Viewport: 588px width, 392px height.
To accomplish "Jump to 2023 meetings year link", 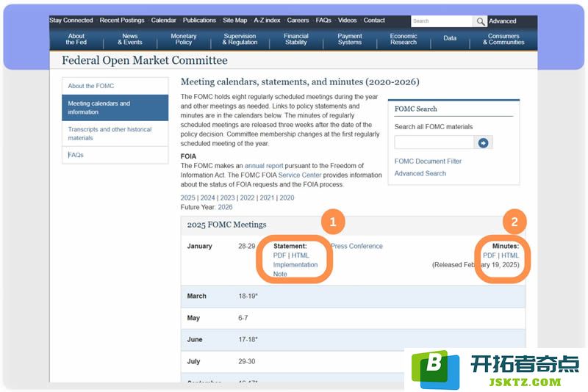I will click(228, 198).
